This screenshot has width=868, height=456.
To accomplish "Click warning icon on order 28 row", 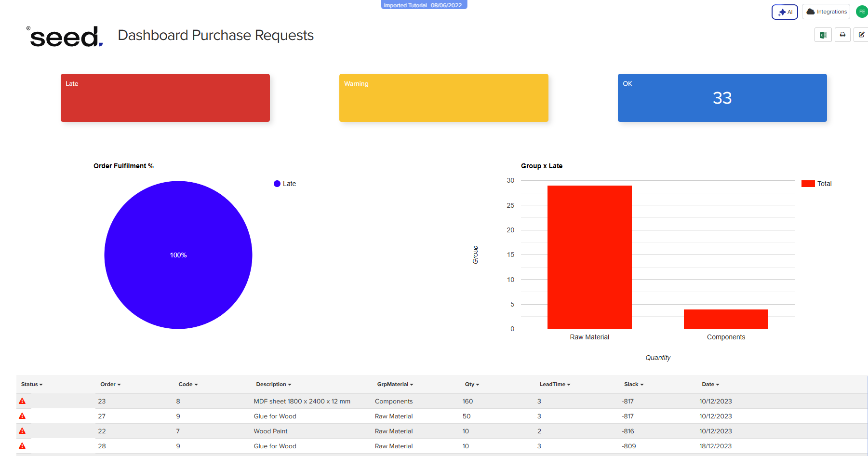I will tap(22, 446).
